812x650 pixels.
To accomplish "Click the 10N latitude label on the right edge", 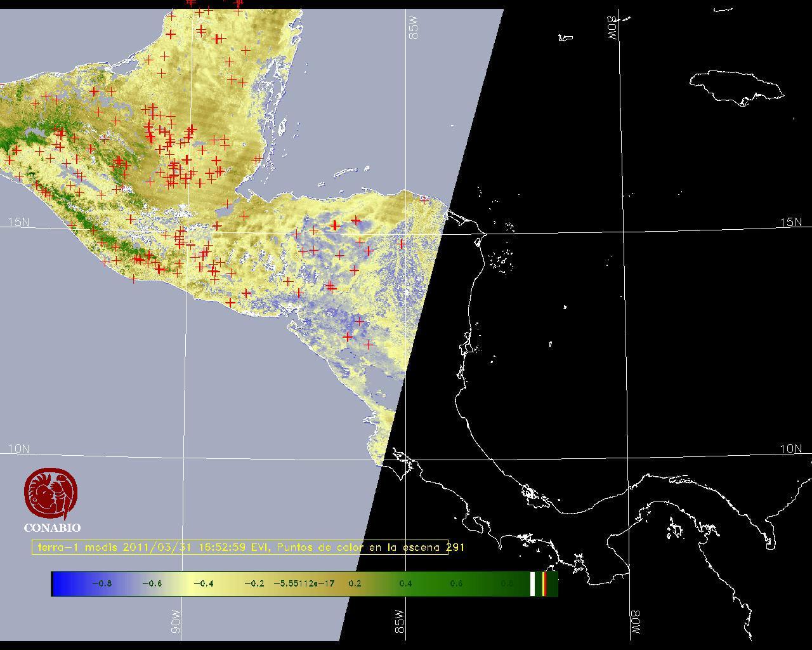I will [790, 449].
